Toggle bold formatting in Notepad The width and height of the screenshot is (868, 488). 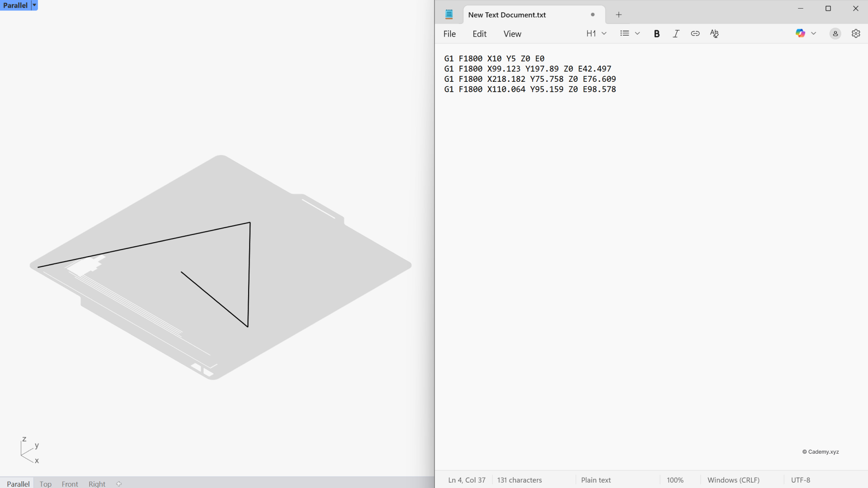(657, 33)
